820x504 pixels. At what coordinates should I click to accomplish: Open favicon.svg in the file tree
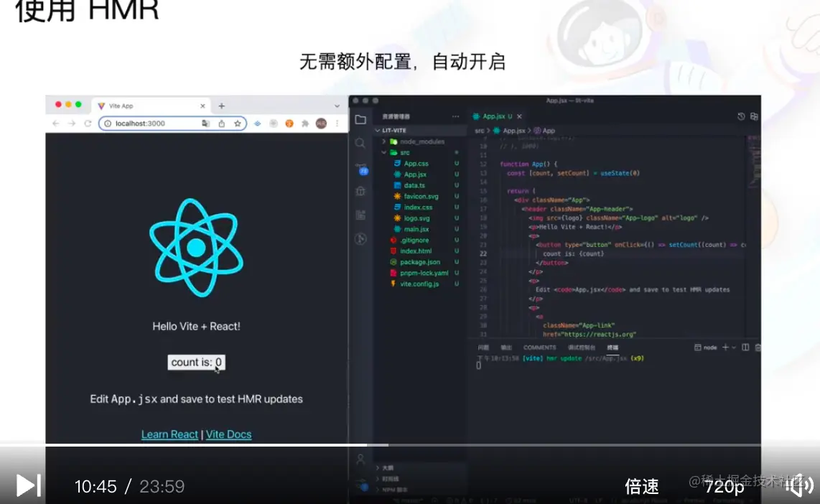pos(421,197)
